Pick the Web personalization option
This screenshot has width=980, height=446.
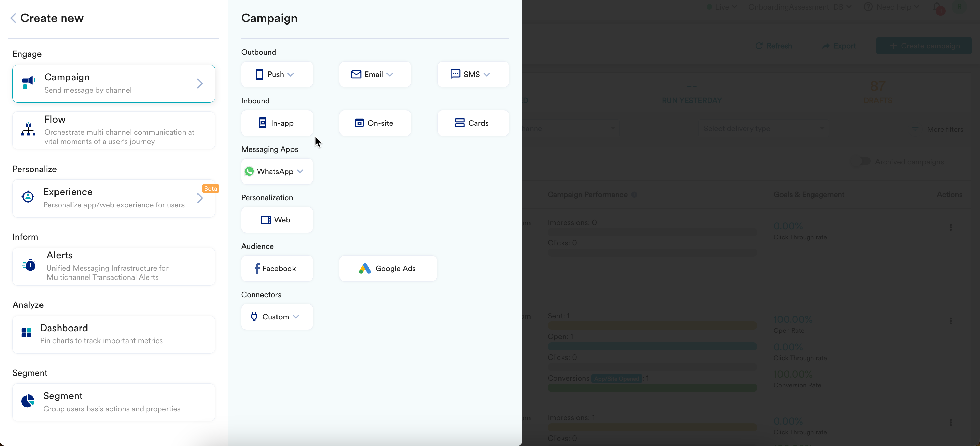point(276,220)
